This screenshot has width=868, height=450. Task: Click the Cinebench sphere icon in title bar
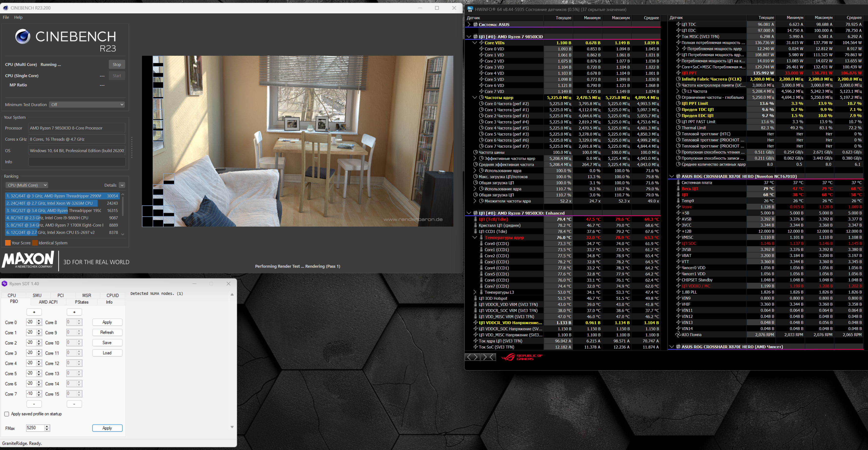(5, 8)
